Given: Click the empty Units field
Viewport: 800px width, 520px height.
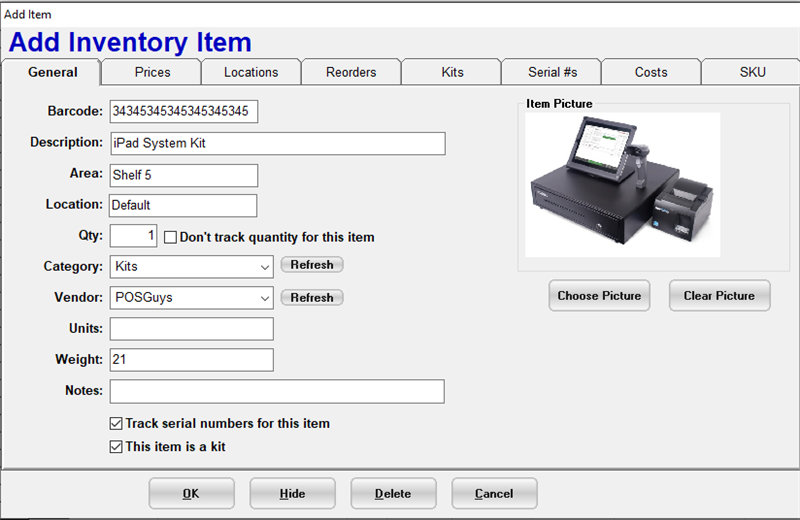Looking at the screenshot, I should [191, 329].
